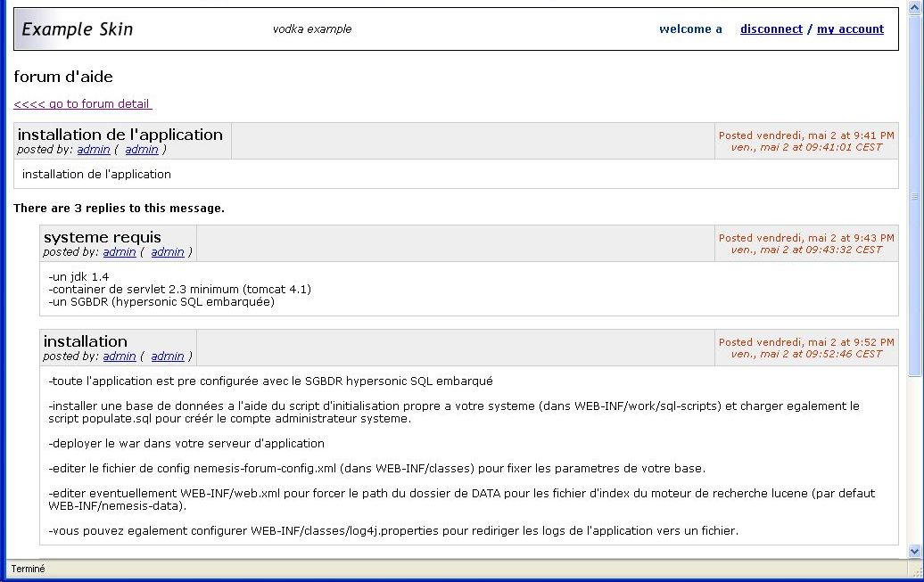Click the '-un SGBDR (hypersonic SQL embarquée)' line

[x=161, y=301]
